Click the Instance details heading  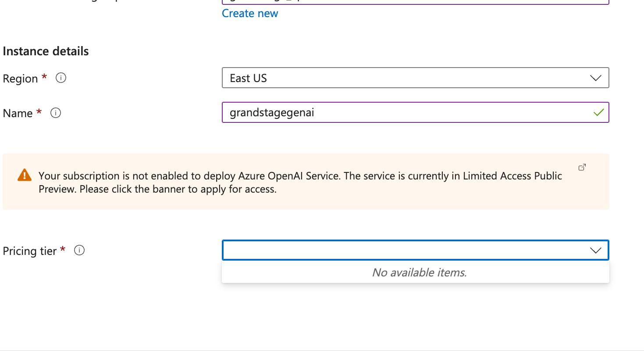[46, 51]
